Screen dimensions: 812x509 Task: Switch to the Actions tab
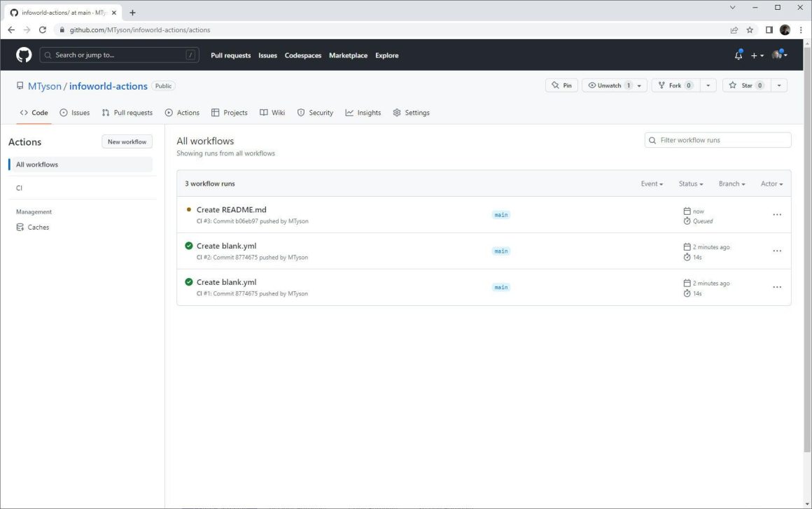tap(182, 112)
